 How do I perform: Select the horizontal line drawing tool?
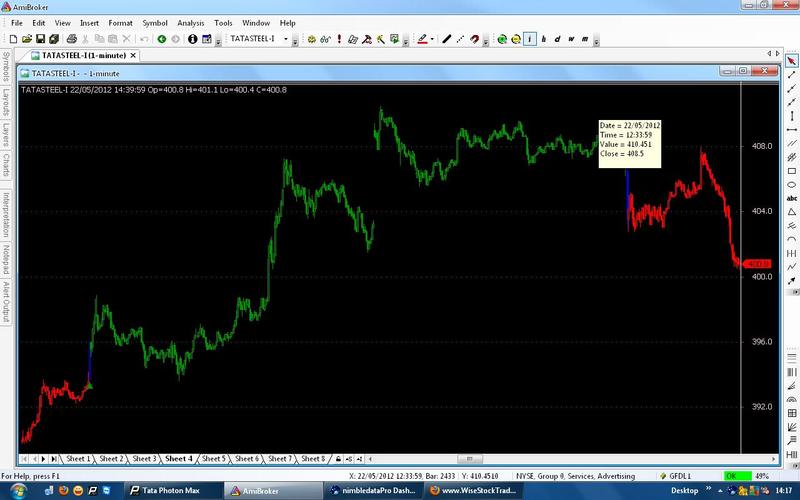pos(791,130)
